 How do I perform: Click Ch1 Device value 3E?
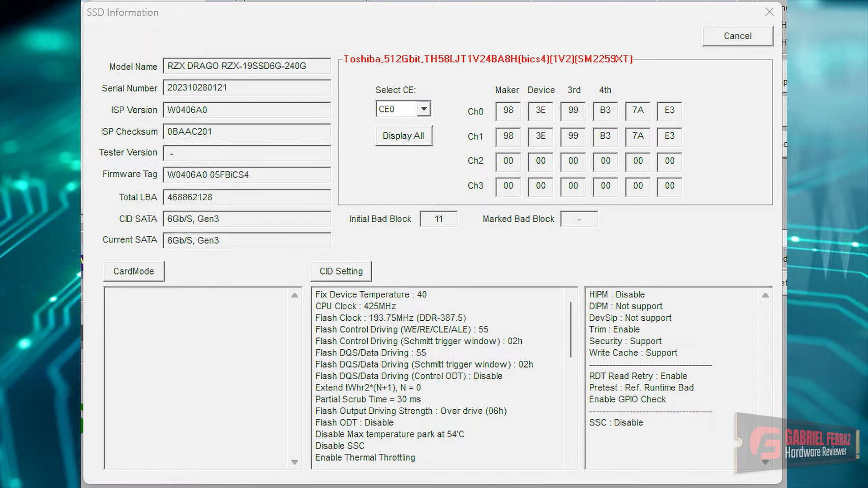541,136
